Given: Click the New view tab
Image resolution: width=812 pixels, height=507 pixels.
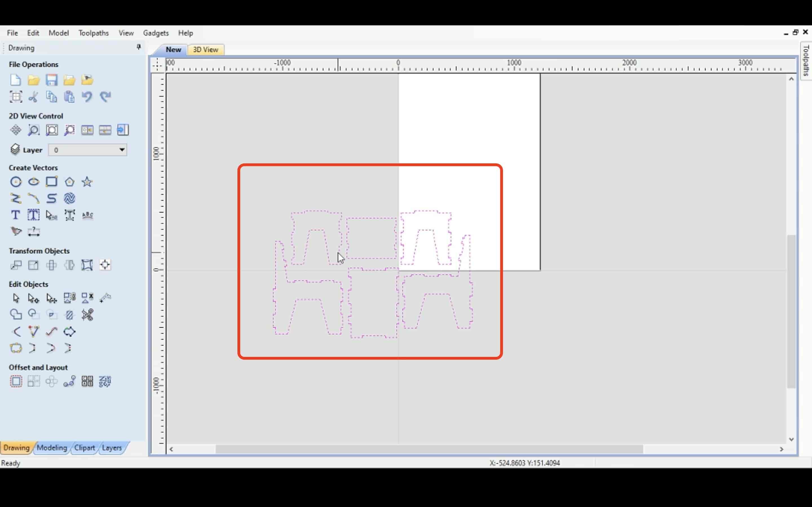Looking at the screenshot, I should click(x=173, y=49).
